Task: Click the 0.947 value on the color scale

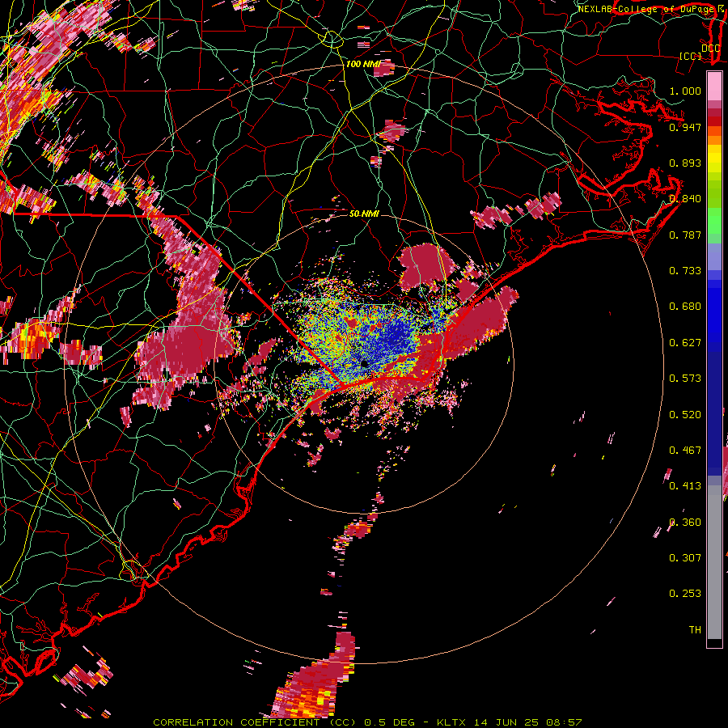Action: [x=685, y=127]
